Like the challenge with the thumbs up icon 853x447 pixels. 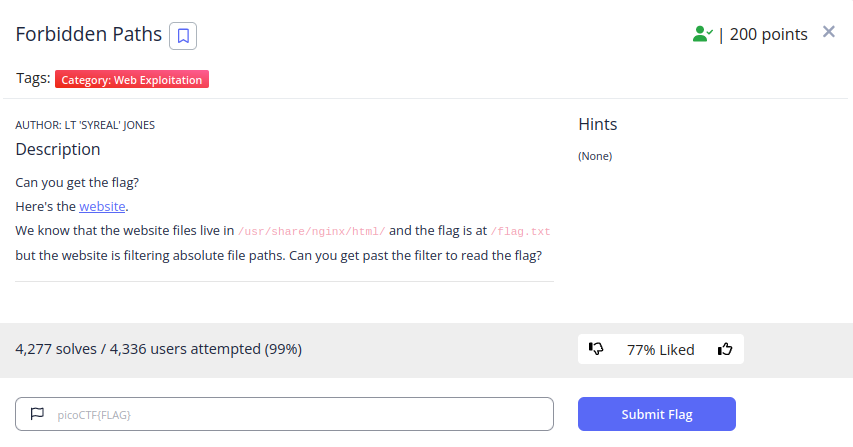(x=725, y=349)
